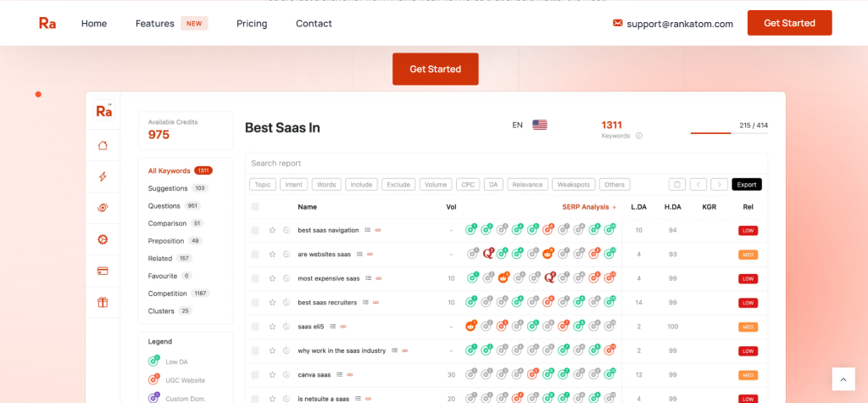Check the box for 'best saas recruiters'
This screenshot has height=403, width=868.
coord(255,303)
